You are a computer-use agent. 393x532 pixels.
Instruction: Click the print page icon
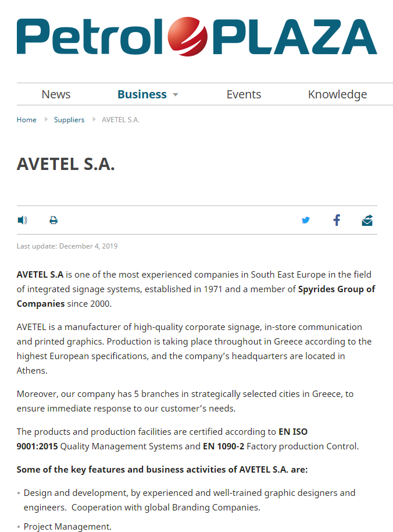(x=53, y=220)
